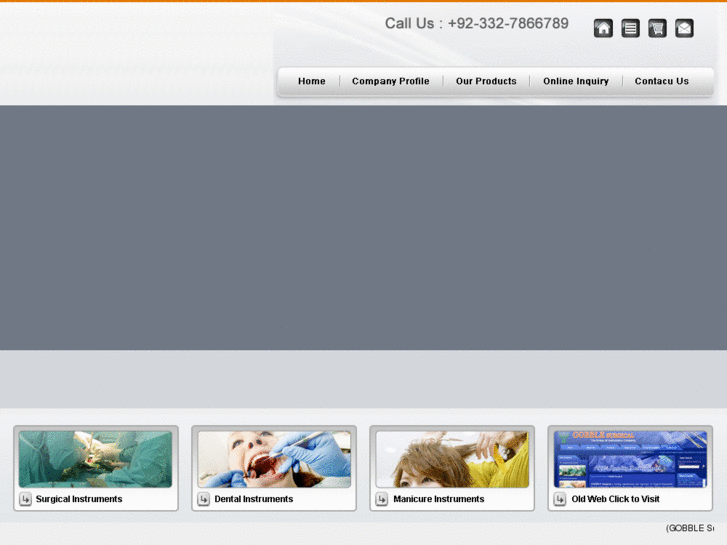The height and width of the screenshot is (545, 727).
Task: Open the list icon beside home
Action: click(x=630, y=28)
